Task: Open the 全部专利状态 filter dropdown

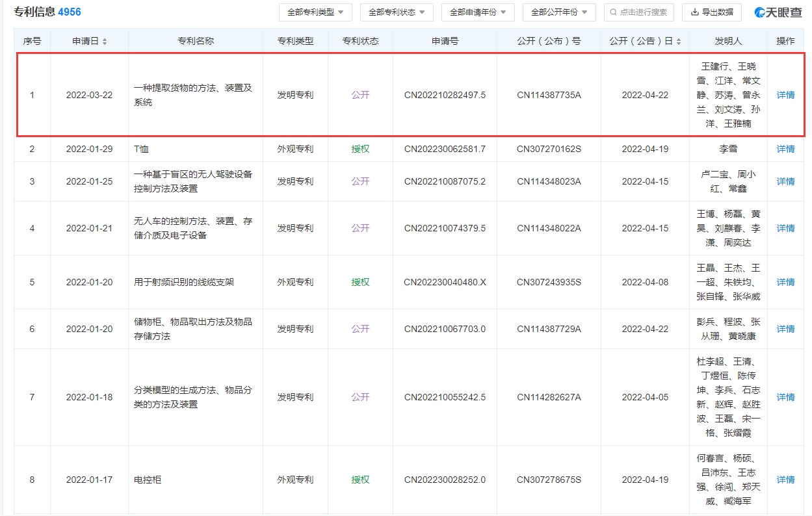Action: (x=397, y=12)
